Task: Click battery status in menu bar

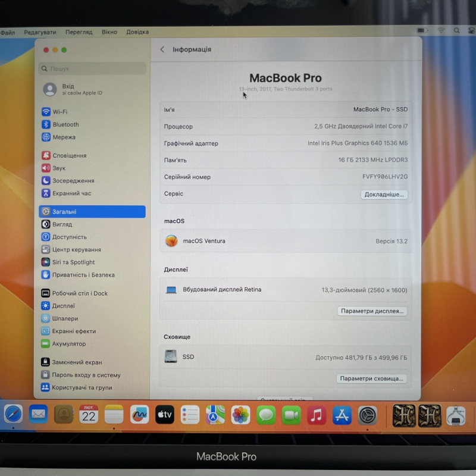Action: pos(422,30)
